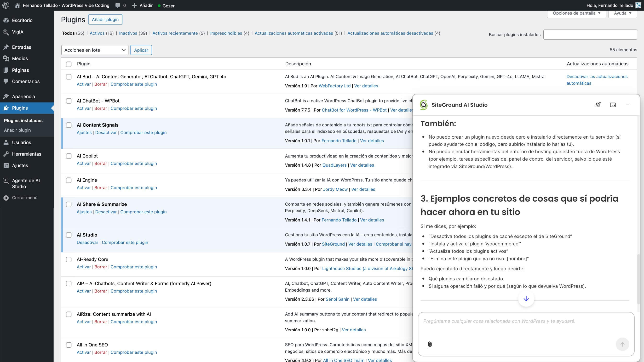Viewport: 644px width, 362px height.
Task: Expand the Opciones de pantalla panel
Action: coord(576,13)
